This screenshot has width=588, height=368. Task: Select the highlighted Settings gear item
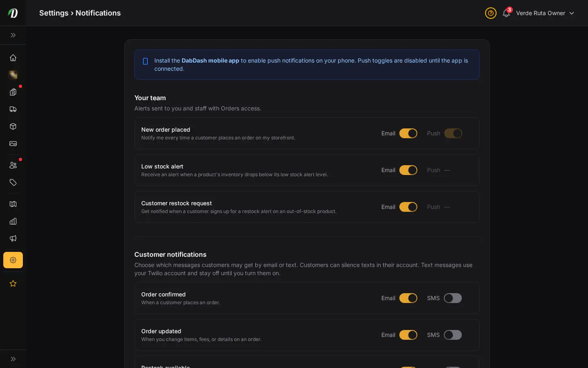(13, 260)
